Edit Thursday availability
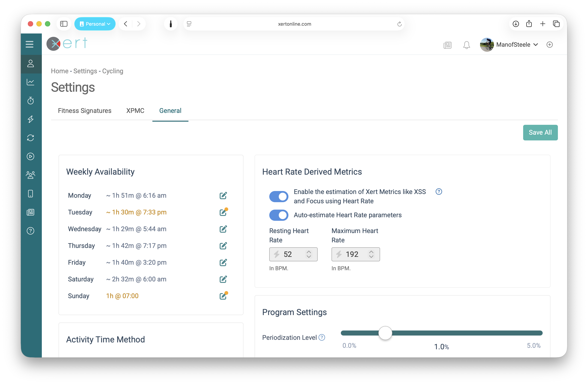 click(x=223, y=246)
